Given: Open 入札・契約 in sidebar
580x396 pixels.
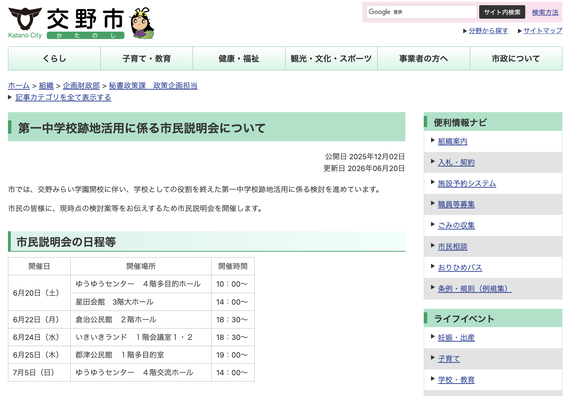Looking at the screenshot, I should point(456,163).
